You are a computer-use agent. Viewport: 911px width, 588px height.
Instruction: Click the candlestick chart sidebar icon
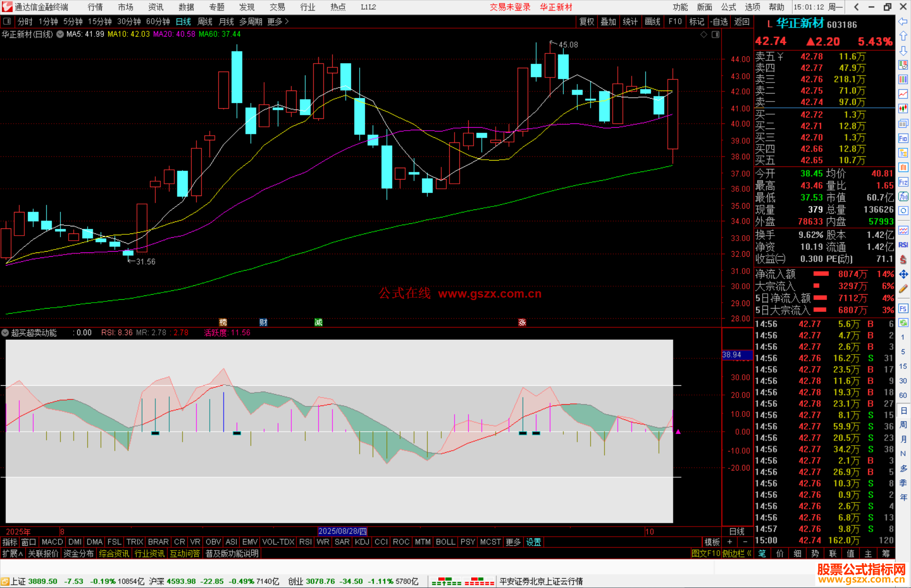[903, 108]
